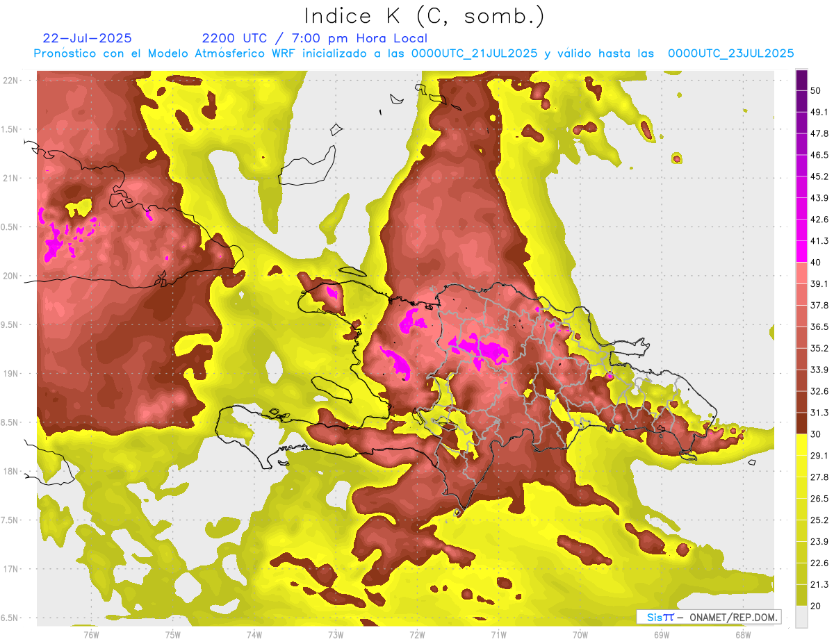Click the colorbar value "29.1"
The height and width of the screenshot is (644, 834).
(819, 456)
